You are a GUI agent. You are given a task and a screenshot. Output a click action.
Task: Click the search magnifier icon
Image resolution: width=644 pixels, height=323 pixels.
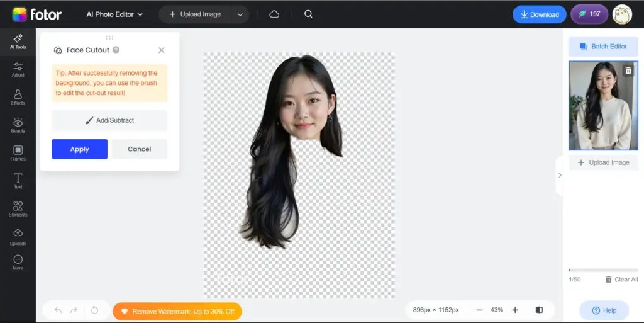tap(308, 14)
